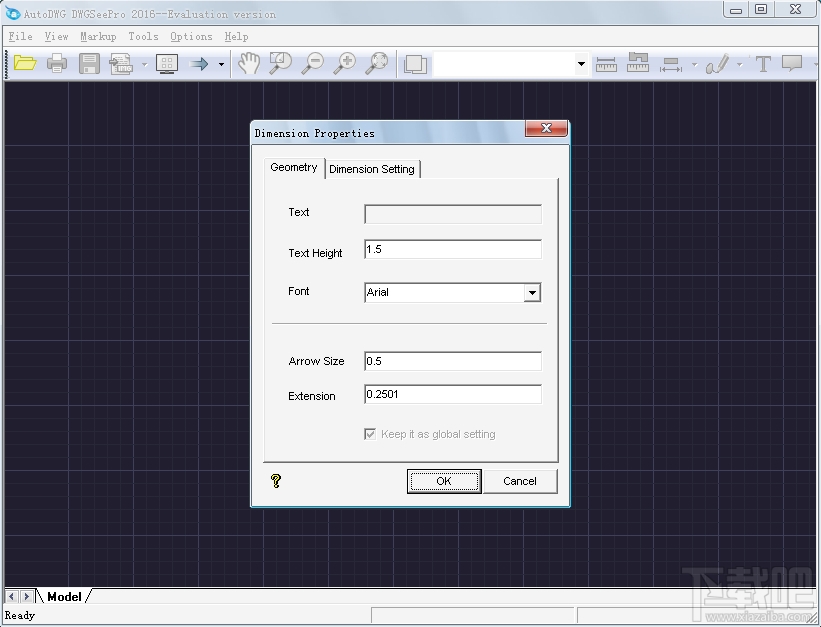The height and width of the screenshot is (627, 821).
Task: Open the toolbar layout combo box arrow
Action: coord(581,64)
